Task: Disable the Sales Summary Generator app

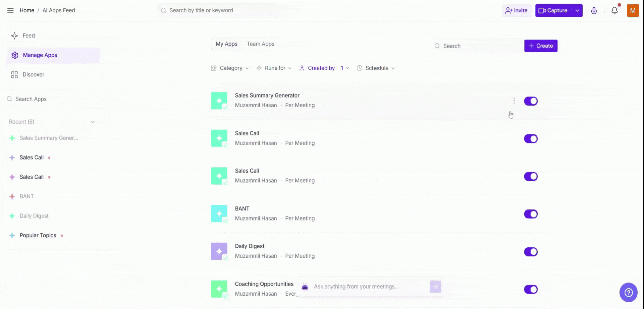Action: pos(531,101)
